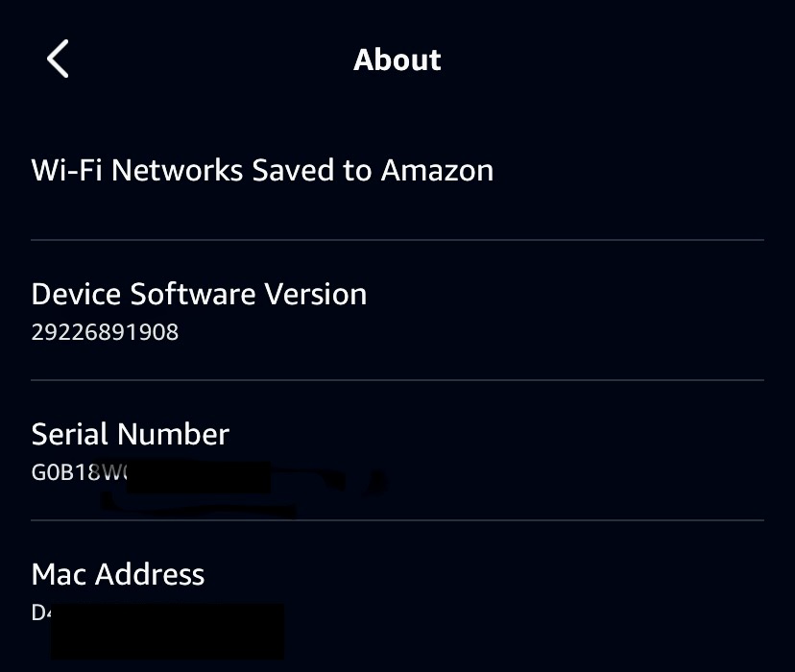Open Wi-Fi Networks Saved to Amazon

262,171
